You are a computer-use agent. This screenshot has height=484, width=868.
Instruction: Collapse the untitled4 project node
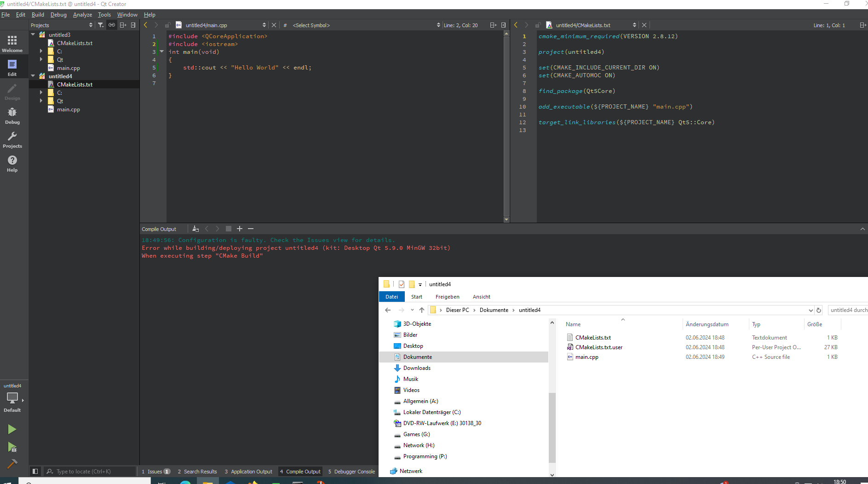click(33, 76)
